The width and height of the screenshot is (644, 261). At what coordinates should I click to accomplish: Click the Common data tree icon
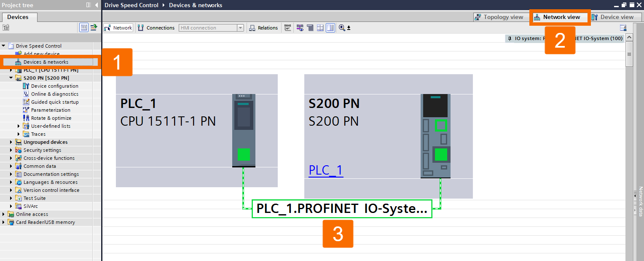19,166
